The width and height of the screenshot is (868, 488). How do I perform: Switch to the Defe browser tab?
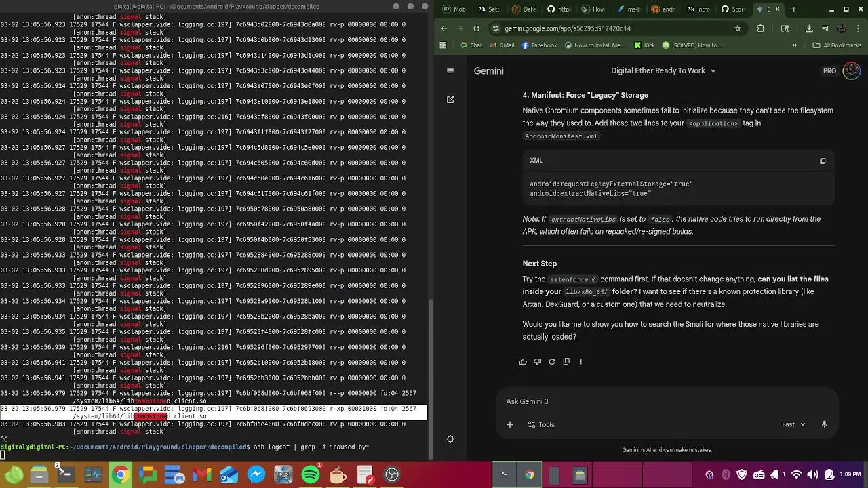coord(524,9)
